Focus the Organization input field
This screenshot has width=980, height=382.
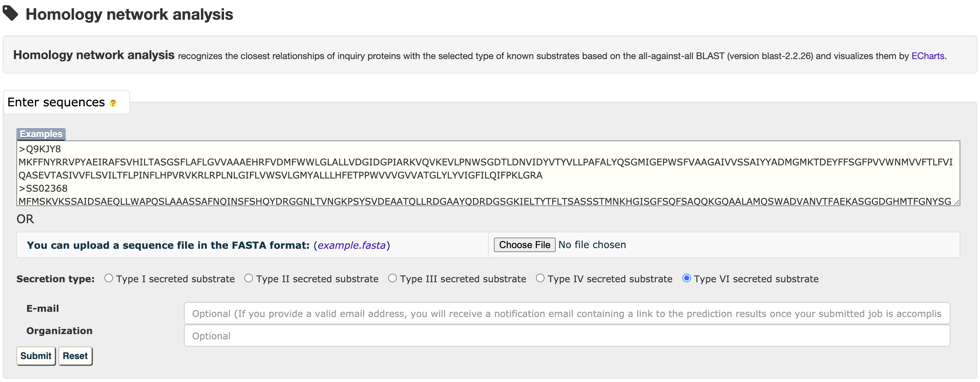click(567, 336)
